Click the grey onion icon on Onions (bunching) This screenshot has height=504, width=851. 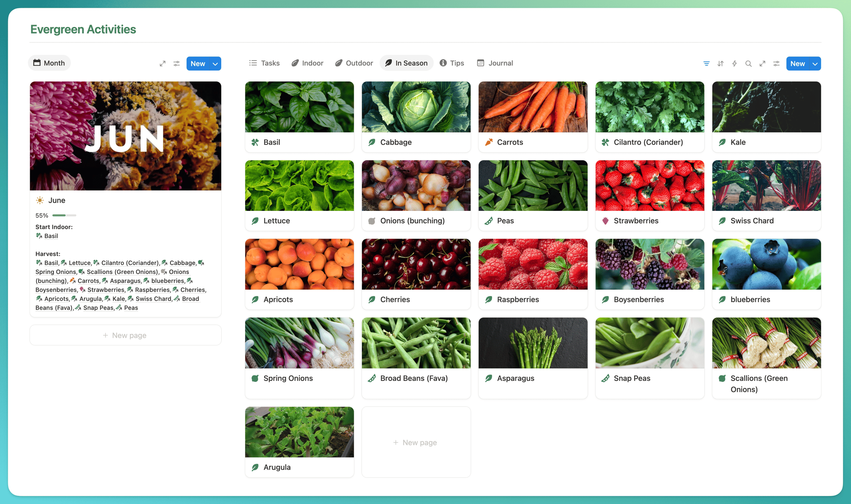pyautogui.click(x=372, y=221)
